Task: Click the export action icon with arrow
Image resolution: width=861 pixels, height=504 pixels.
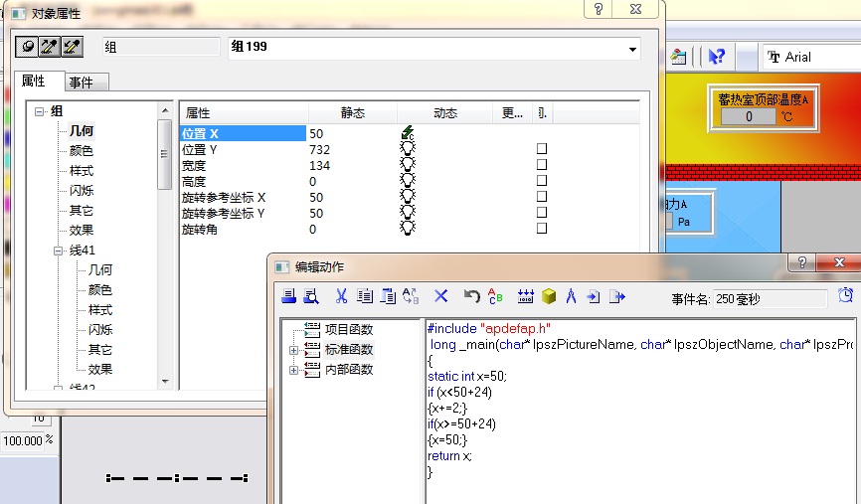Action: pos(617,297)
